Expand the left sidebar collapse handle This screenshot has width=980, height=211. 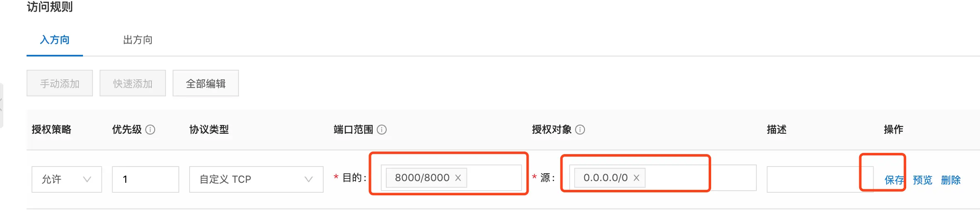(x=1, y=105)
